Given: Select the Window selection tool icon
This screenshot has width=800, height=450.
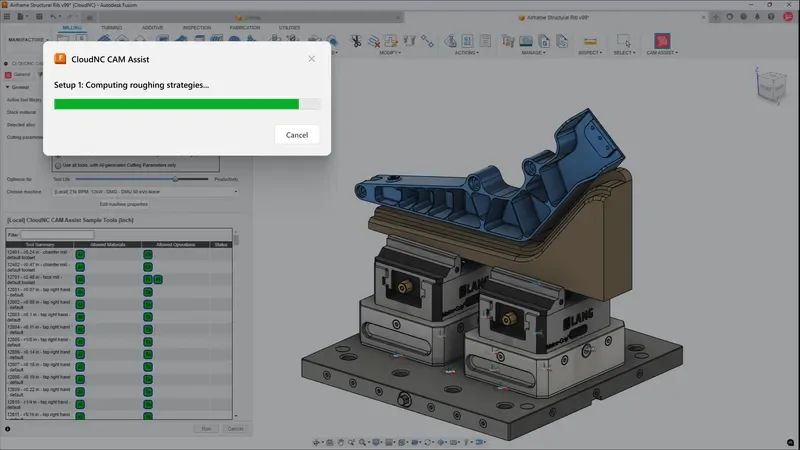Looking at the screenshot, I should point(623,41).
